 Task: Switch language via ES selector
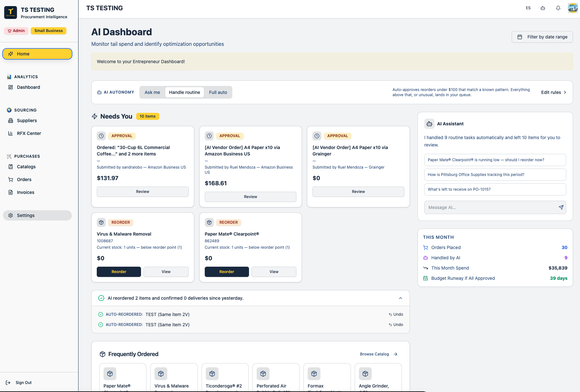click(528, 8)
